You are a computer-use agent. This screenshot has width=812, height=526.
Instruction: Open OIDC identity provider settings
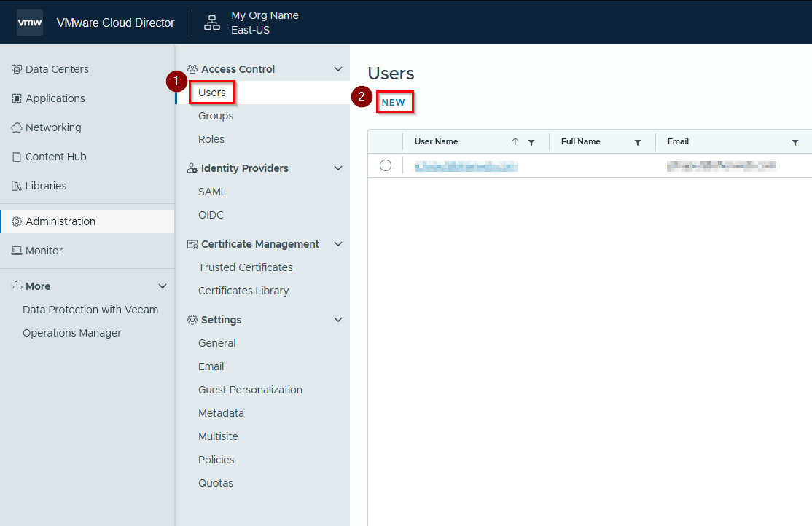[211, 215]
